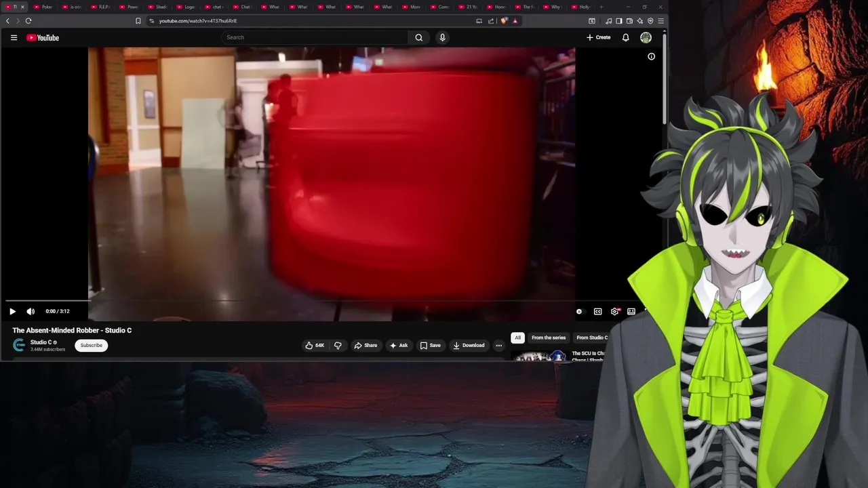Viewport: 868px width, 488px height.
Task: Open more actions ellipsis under video
Action: pos(498,345)
